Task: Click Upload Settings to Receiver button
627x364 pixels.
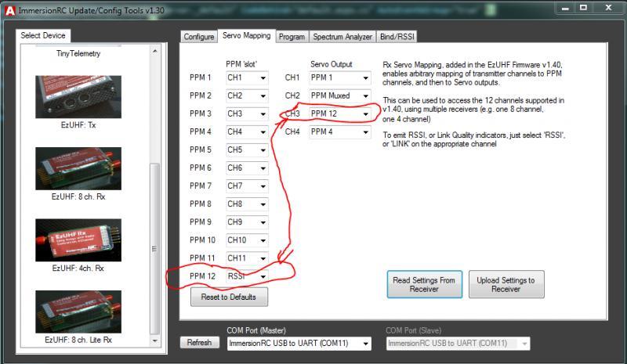Action: tap(506, 285)
